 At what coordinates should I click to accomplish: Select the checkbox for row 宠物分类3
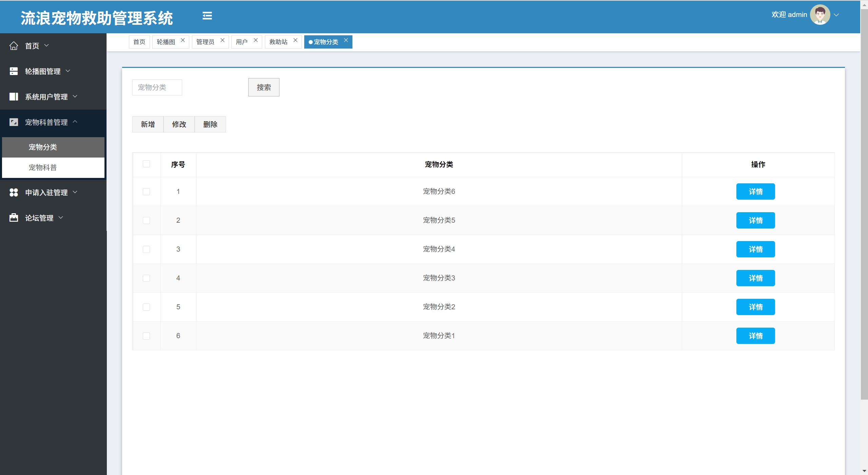146,278
